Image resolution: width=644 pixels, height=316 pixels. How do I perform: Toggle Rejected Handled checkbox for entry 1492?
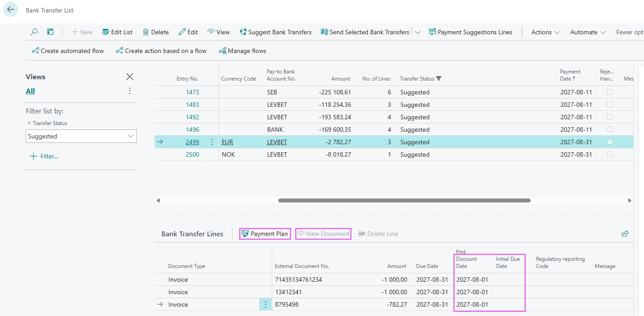610,117
